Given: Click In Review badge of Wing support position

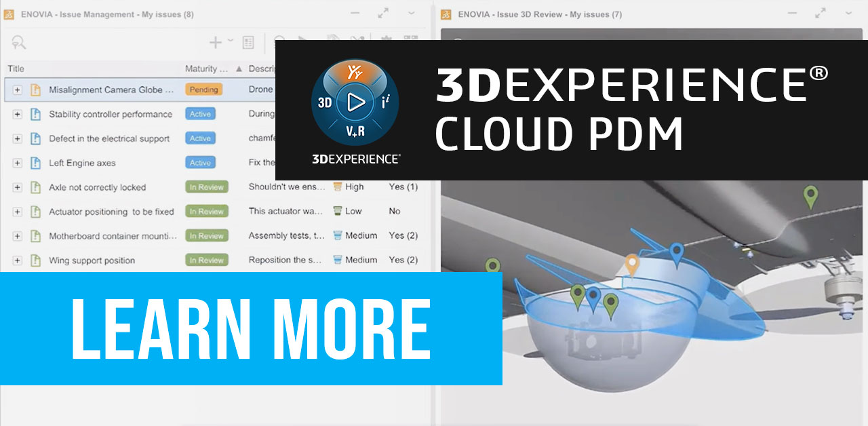Looking at the screenshot, I should tap(207, 260).
